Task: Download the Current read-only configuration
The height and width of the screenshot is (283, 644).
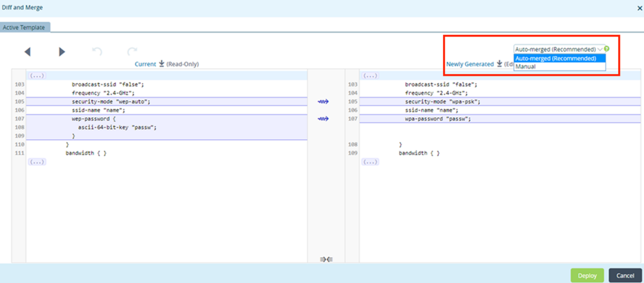Action: point(161,64)
